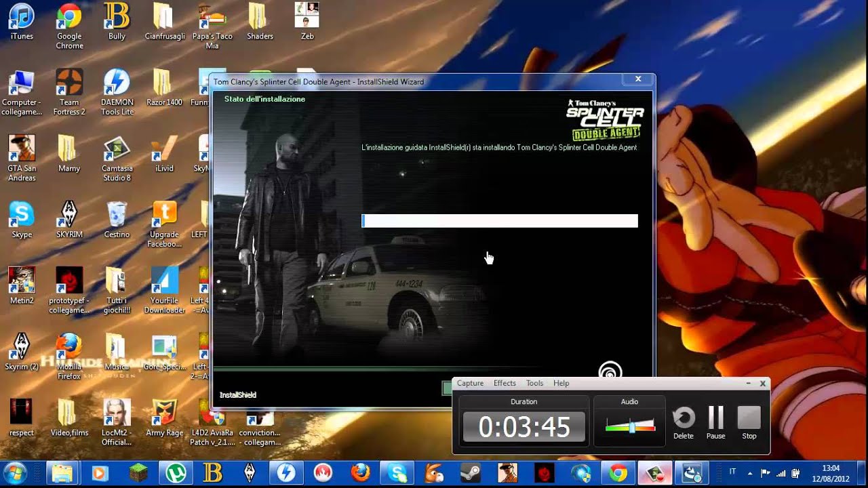Open the Tutti i giochi folder

tap(117, 290)
